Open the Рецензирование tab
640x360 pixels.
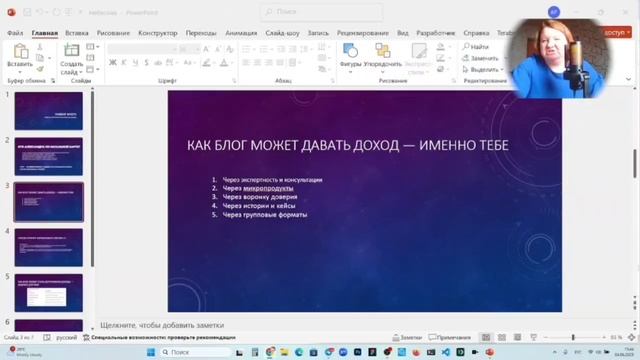[362, 33]
